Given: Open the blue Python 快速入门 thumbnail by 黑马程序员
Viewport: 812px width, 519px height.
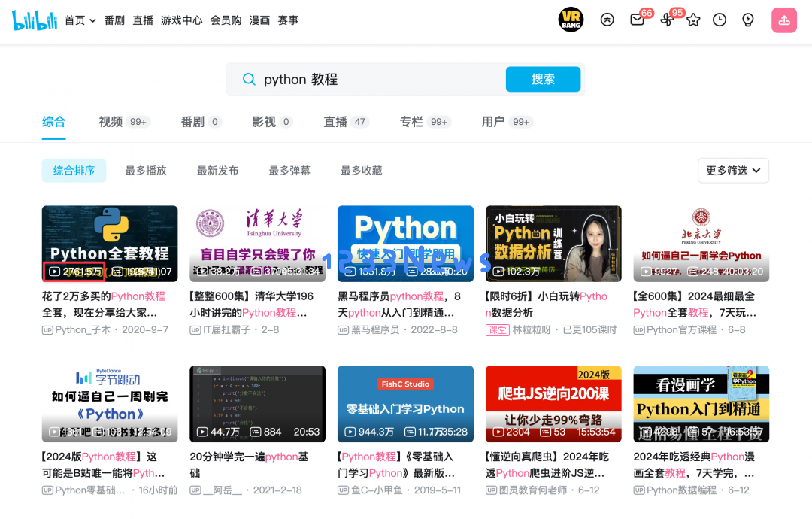Looking at the screenshot, I should [405, 244].
